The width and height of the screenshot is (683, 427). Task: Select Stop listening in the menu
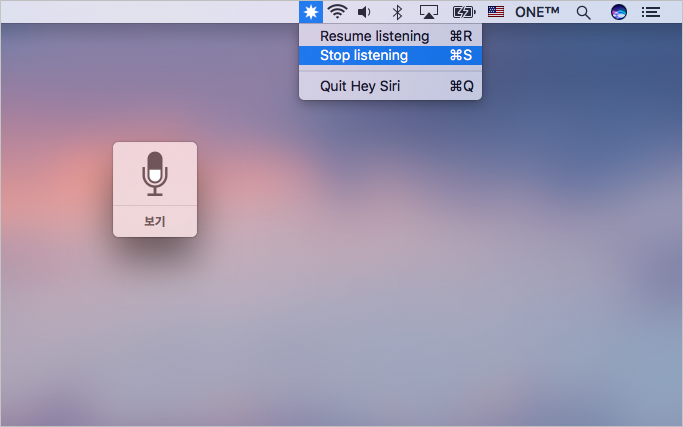point(390,55)
